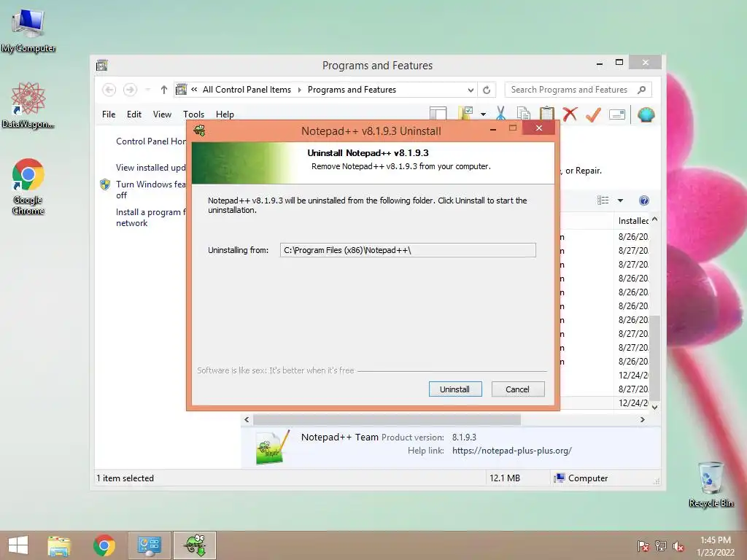Click Uninstall in the Notepad++ uninstaller dialog
Image resolution: width=747 pixels, height=560 pixels.
[x=455, y=389]
